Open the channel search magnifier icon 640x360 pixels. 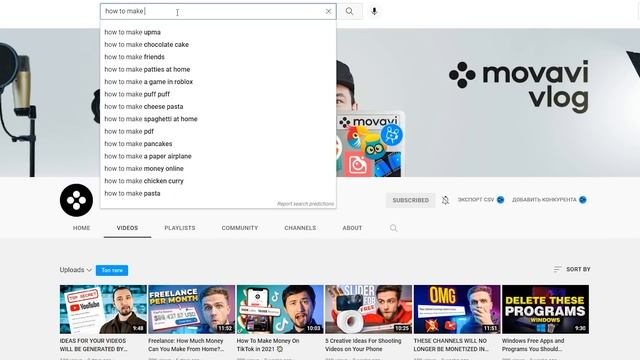tap(393, 228)
